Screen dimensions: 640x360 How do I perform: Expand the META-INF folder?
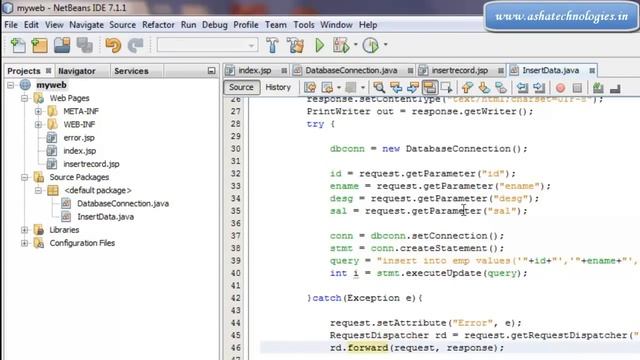coord(38,111)
